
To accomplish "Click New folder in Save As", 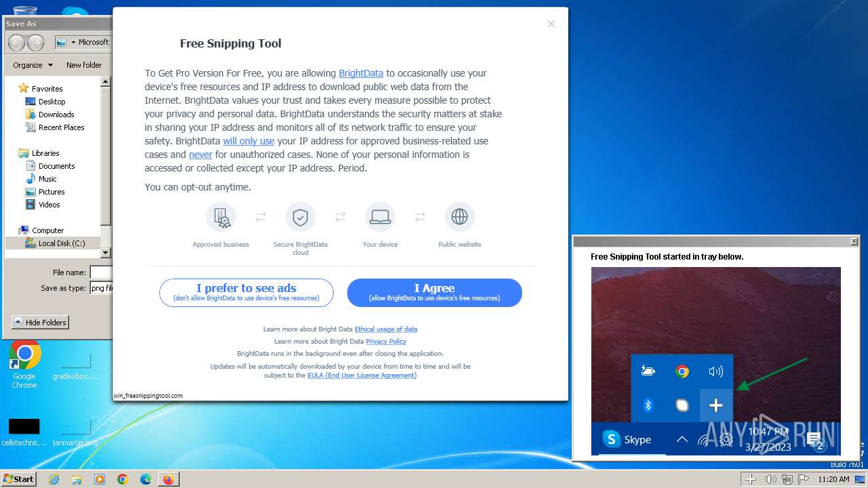I will click(x=84, y=65).
